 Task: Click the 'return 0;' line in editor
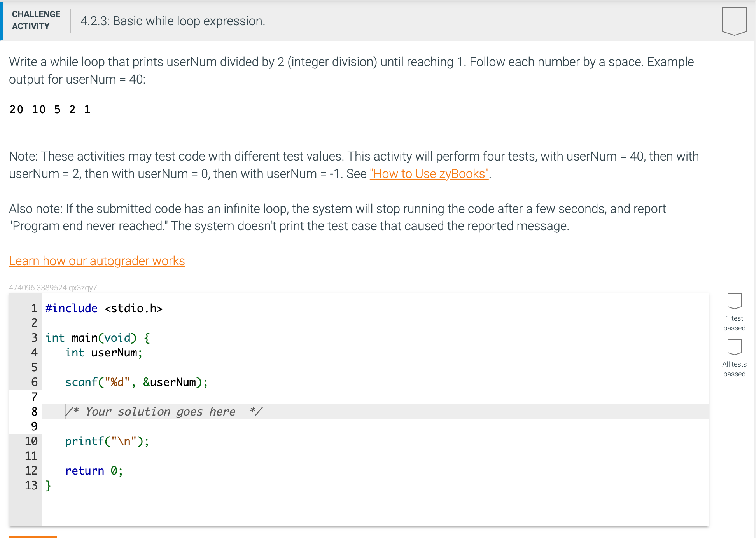(x=94, y=471)
